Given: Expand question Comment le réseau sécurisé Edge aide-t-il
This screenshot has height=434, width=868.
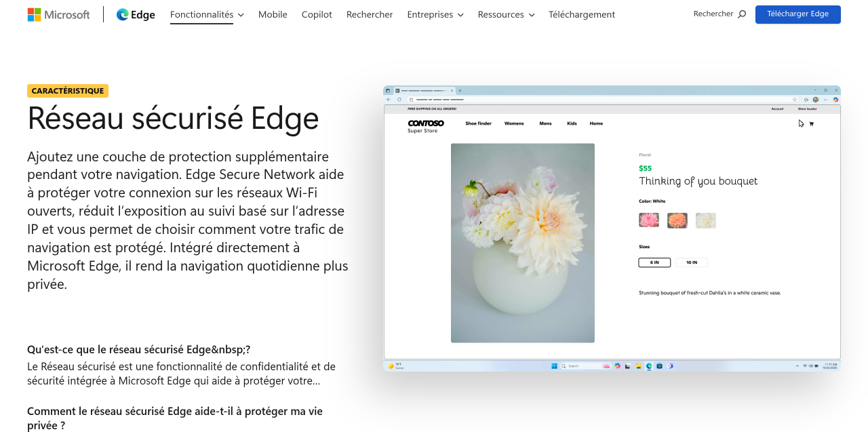Looking at the screenshot, I should (x=175, y=418).
